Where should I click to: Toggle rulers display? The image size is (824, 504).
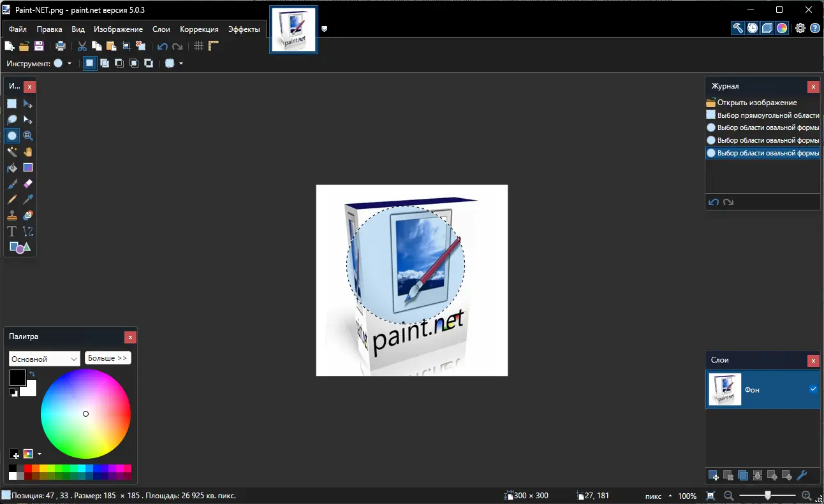(x=214, y=46)
